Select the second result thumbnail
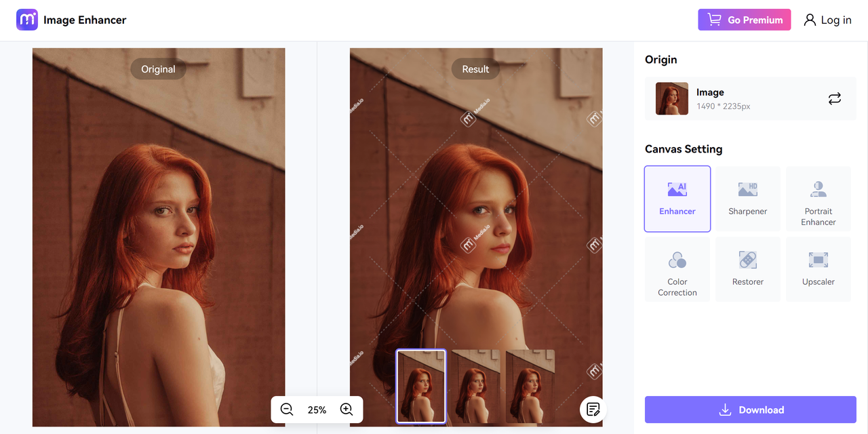This screenshot has height=434, width=868. pos(475,387)
